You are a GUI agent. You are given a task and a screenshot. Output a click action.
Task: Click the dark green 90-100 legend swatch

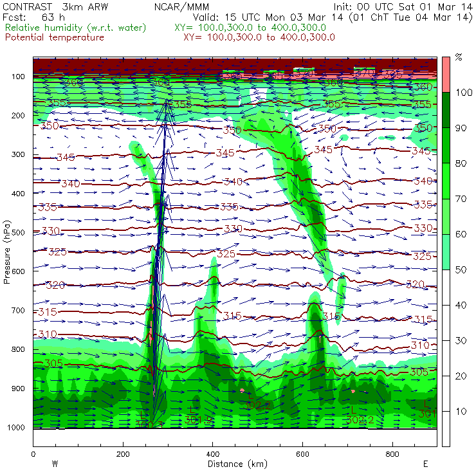pos(446,110)
